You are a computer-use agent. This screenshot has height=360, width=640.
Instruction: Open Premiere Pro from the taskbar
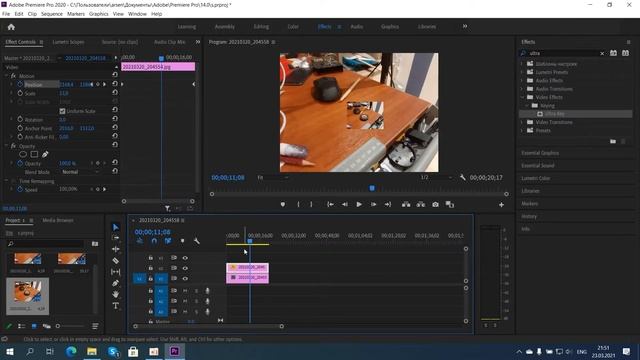coord(174,351)
